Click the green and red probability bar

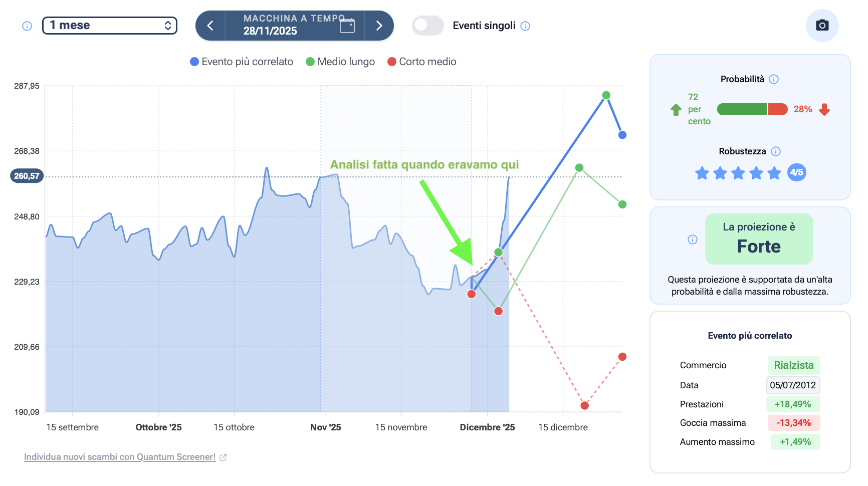pyautogui.click(x=752, y=109)
